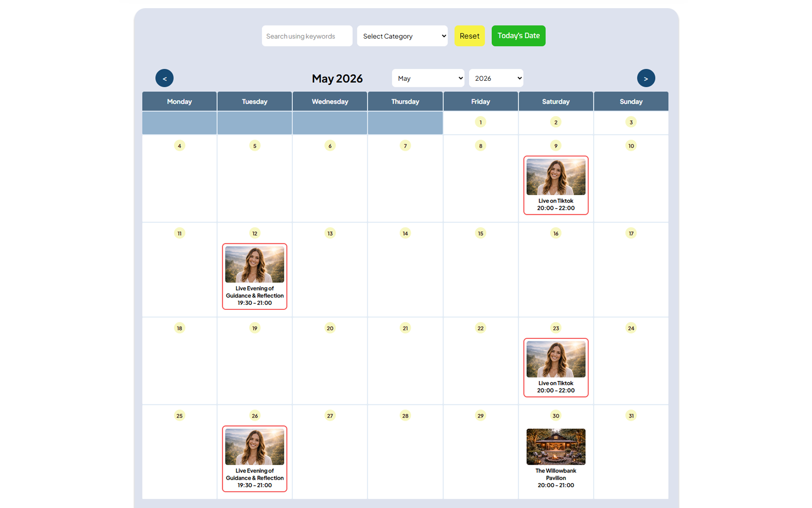Click the yellow Reset button
Image resolution: width=812 pixels, height=508 pixels.
point(469,36)
